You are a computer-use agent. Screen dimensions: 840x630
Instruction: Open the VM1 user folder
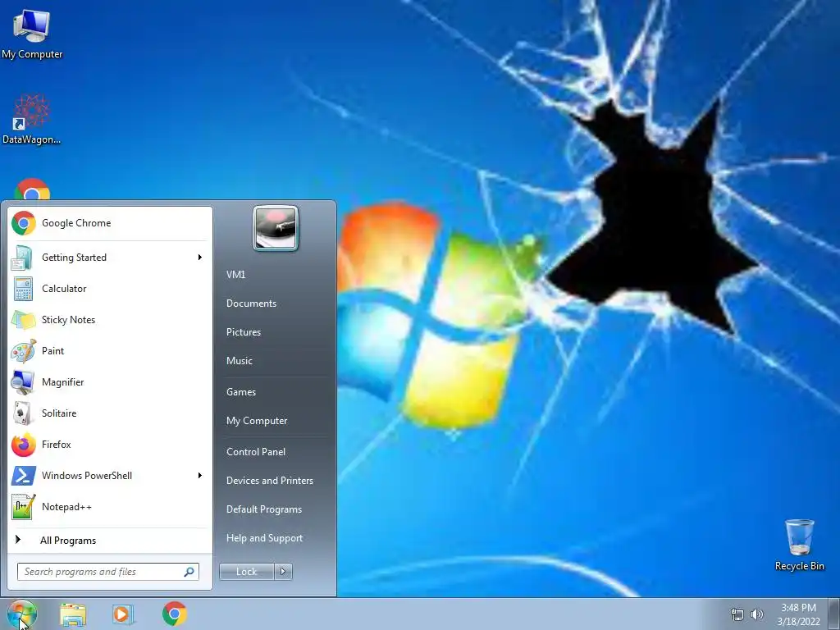pos(235,275)
